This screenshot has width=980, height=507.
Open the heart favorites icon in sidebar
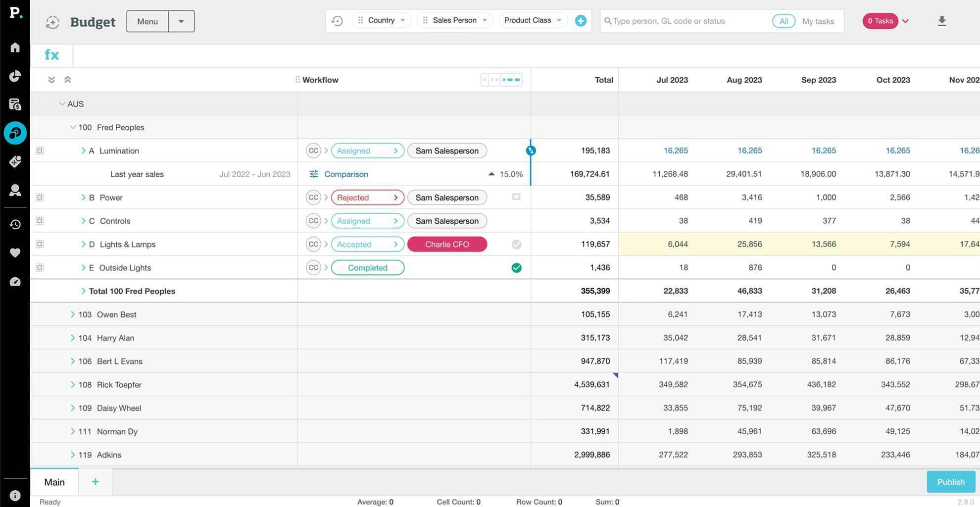(15, 253)
